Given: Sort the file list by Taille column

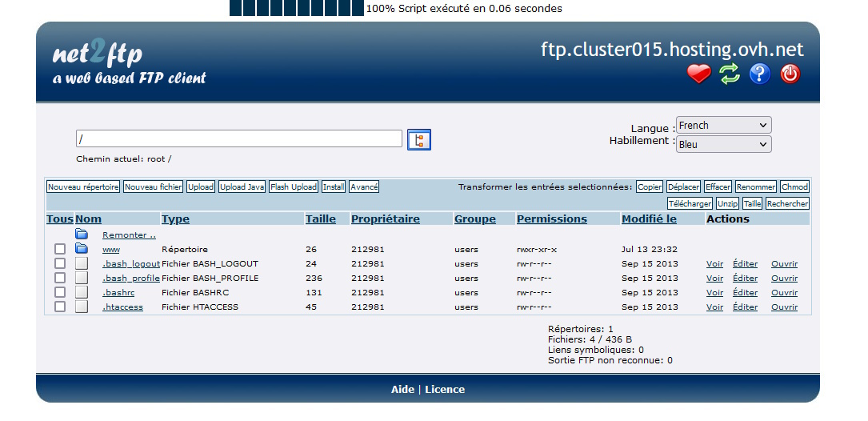Looking at the screenshot, I should pyautogui.click(x=320, y=219).
